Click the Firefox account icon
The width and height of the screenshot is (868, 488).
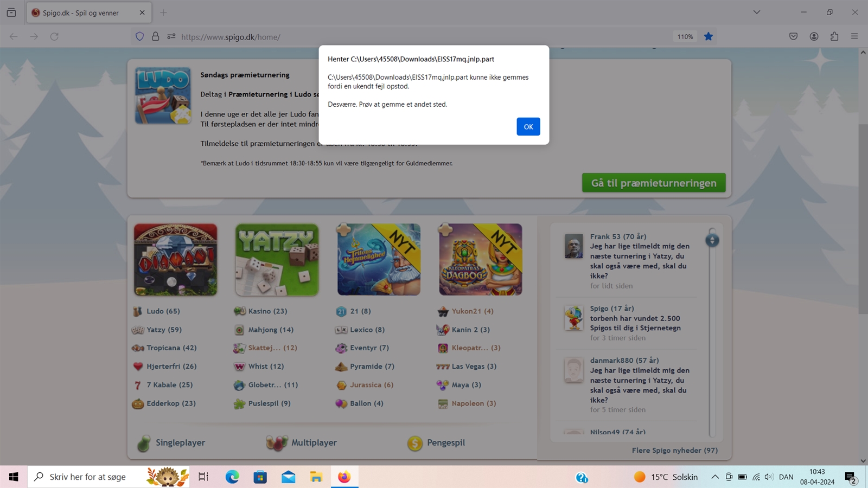[x=814, y=37]
